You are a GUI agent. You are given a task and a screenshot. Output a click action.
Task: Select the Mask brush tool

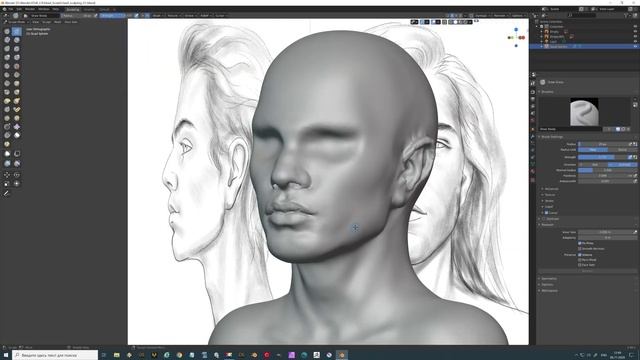click(x=16, y=135)
